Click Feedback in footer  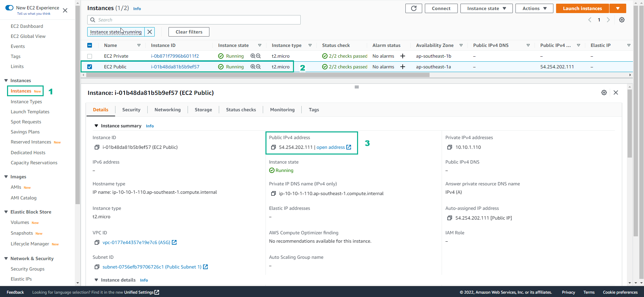(x=15, y=292)
